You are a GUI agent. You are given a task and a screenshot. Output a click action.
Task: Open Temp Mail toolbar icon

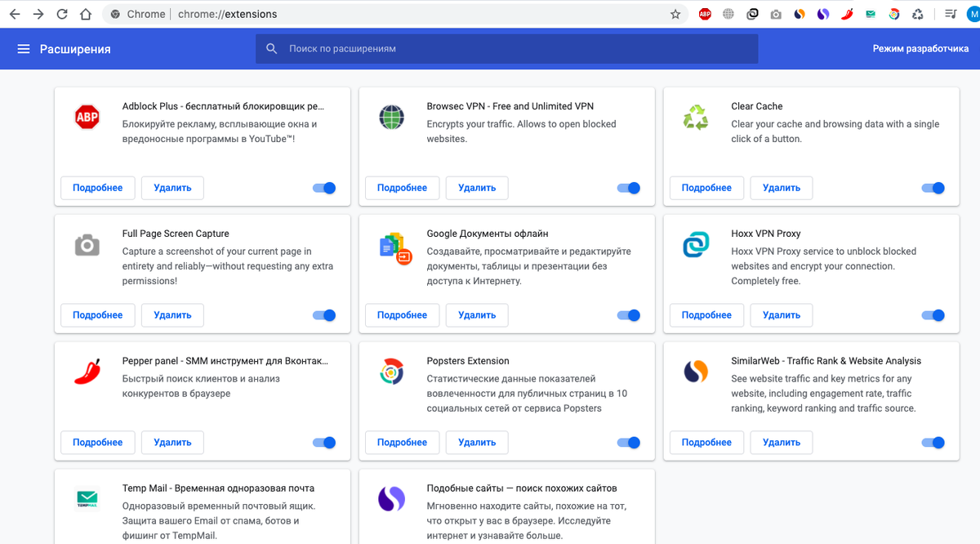point(871,14)
